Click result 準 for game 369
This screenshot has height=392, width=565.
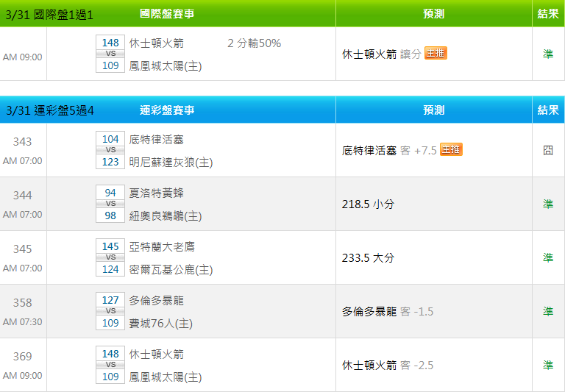point(548,365)
